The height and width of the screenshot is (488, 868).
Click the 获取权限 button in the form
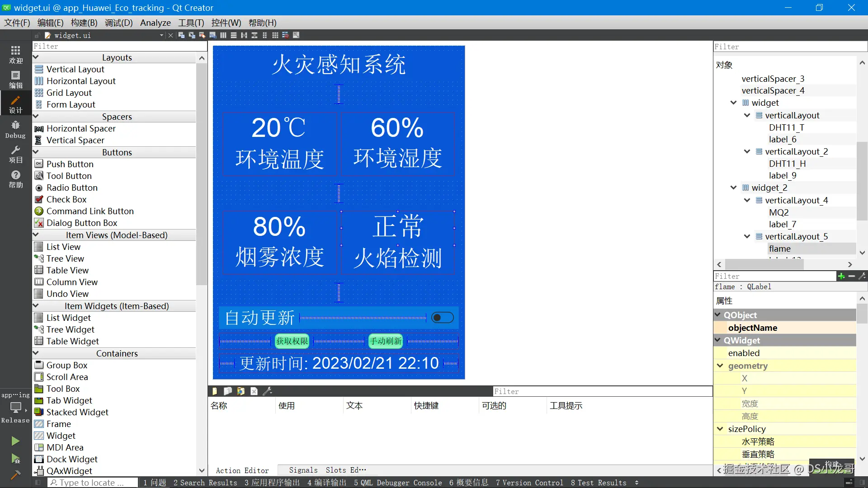(x=292, y=341)
